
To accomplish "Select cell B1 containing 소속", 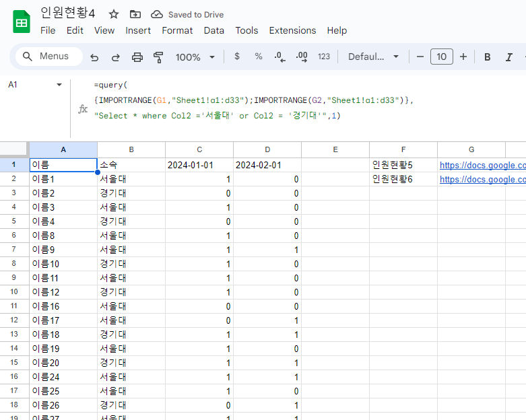I will 131,165.
